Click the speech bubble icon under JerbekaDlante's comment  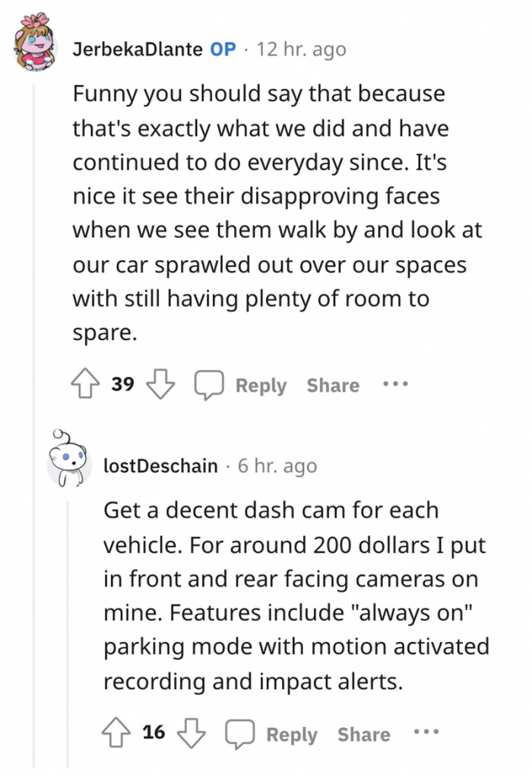click(207, 386)
